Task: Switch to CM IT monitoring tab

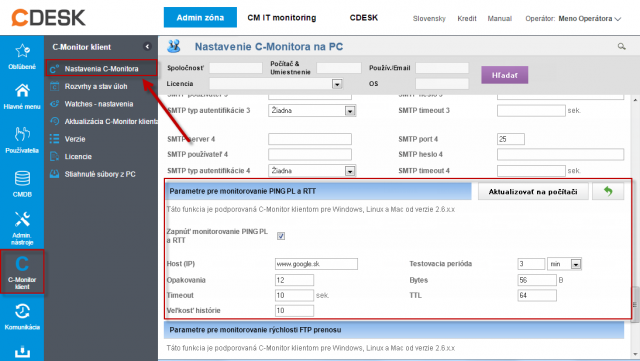Action: [x=282, y=18]
